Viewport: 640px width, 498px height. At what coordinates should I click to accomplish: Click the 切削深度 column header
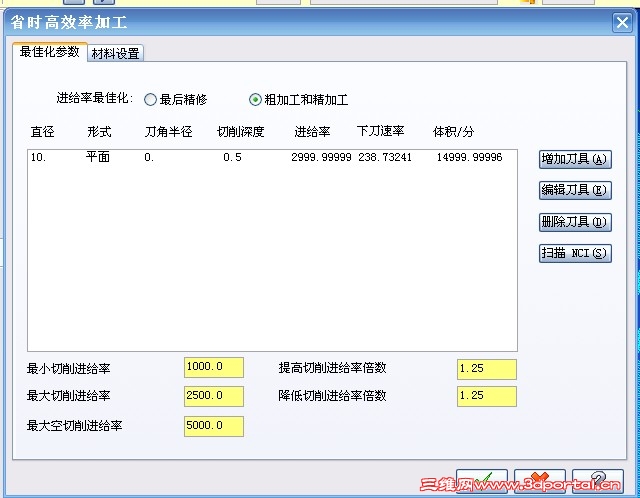[240, 132]
